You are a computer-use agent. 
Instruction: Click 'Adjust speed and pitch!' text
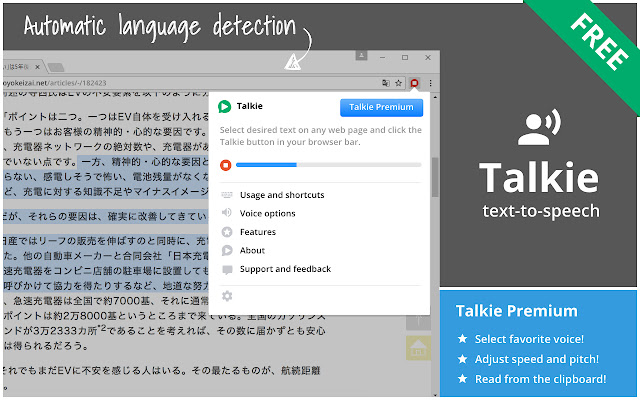pyautogui.click(x=537, y=359)
